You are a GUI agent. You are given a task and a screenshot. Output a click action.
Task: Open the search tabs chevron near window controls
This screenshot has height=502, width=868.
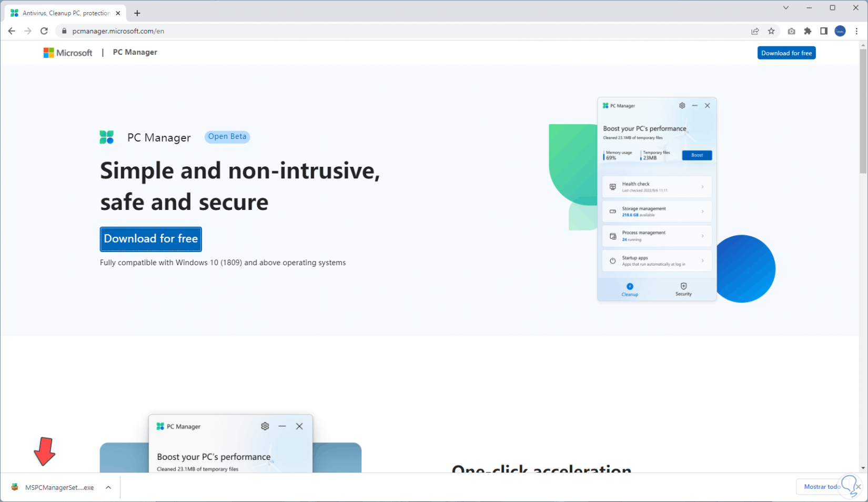tap(785, 8)
